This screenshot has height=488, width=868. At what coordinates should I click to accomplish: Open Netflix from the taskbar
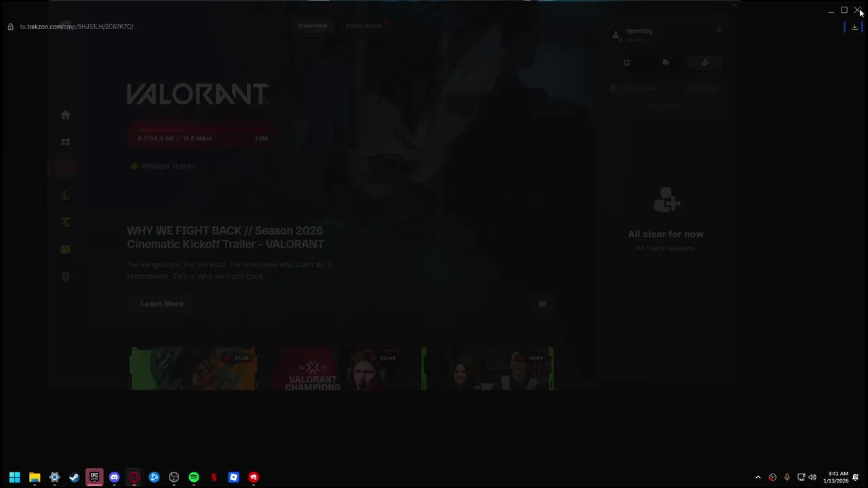[x=214, y=477]
